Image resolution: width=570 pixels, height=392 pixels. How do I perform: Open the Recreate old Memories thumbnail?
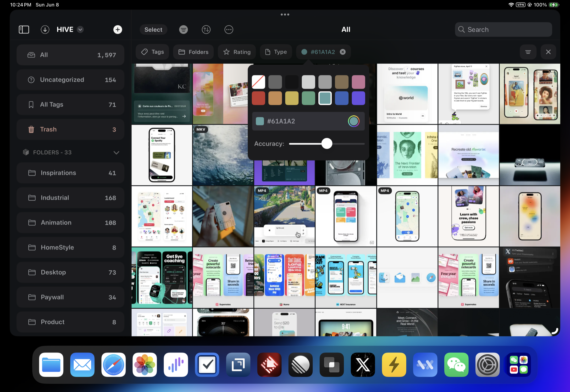[x=468, y=155]
